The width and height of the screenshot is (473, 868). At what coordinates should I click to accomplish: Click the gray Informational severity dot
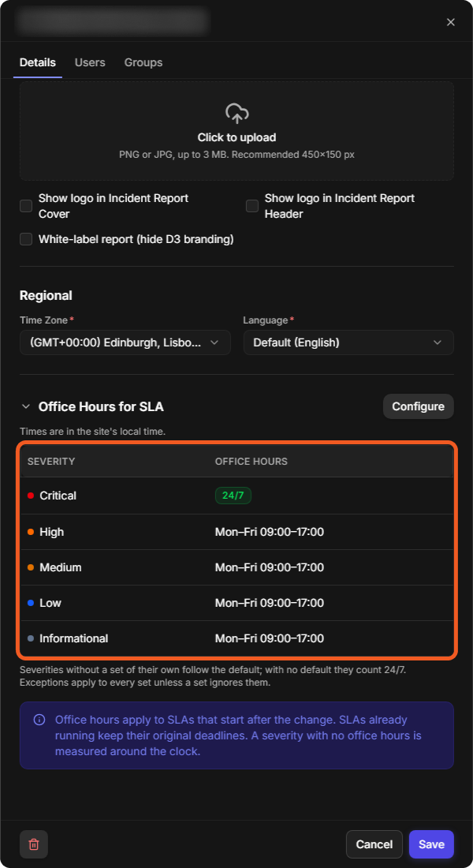31,638
